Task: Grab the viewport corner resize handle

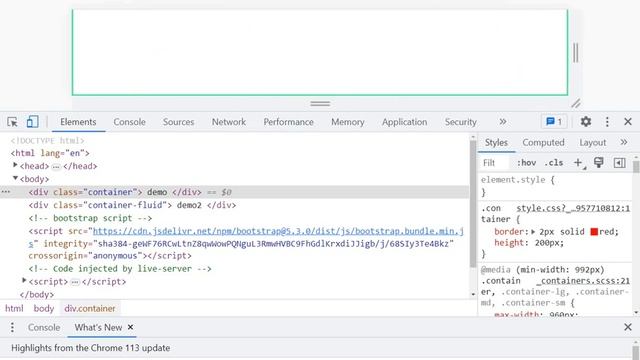Action: point(576,104)
